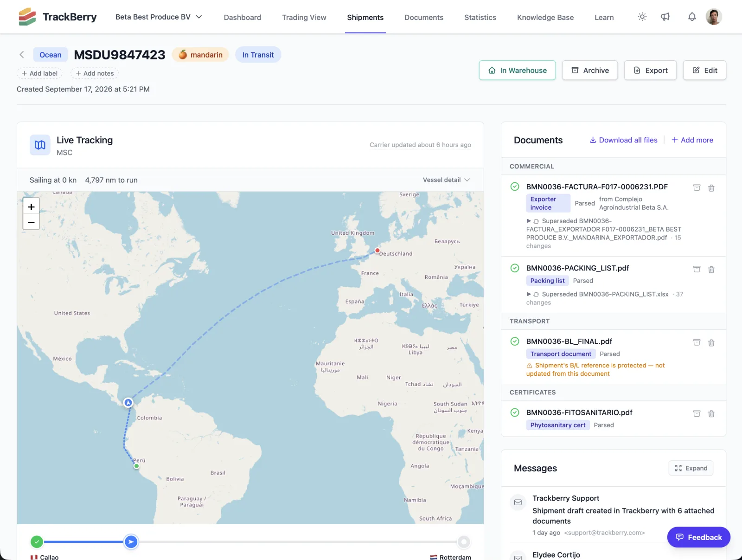Expand superseded FACTURA_EXPORTADOR changes triangle
This screenshot has width=742, height=560.
click(x=529, y=221)
